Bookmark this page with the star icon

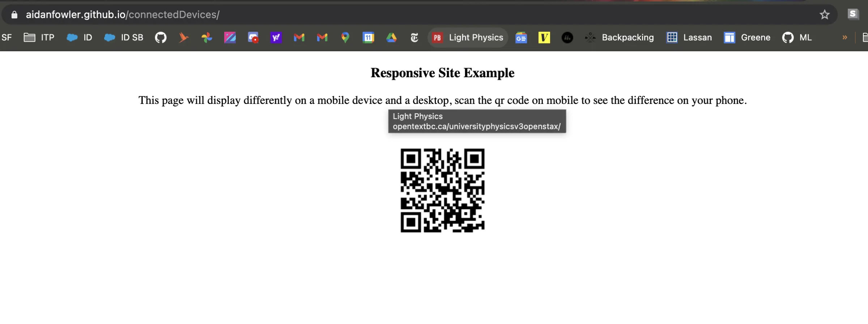click(824, 14)
